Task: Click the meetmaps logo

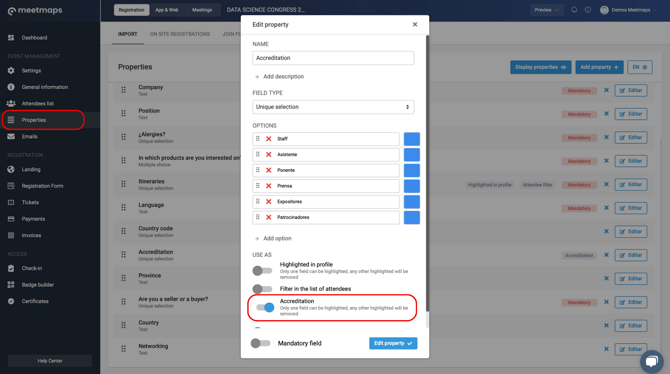Action: pyautogui.click(x=35, y=10)
